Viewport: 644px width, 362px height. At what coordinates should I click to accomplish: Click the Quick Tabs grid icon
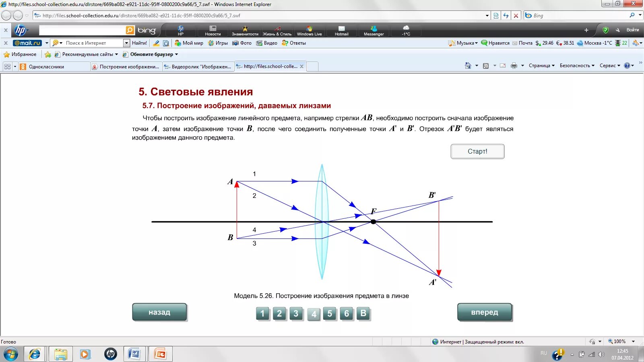point(7,67)
